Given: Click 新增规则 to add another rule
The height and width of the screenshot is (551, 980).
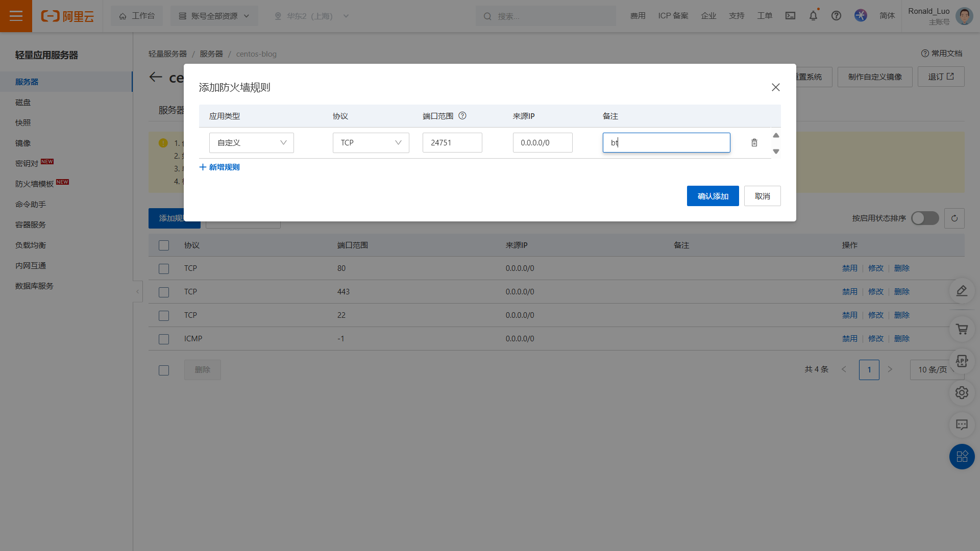Looking at the screenshot, I should point(219,167).
